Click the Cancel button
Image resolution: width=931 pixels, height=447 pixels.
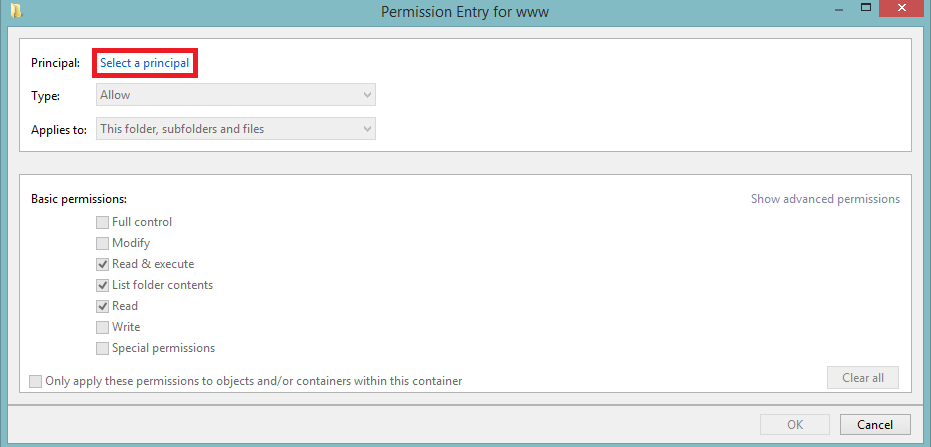click(875, 424)
